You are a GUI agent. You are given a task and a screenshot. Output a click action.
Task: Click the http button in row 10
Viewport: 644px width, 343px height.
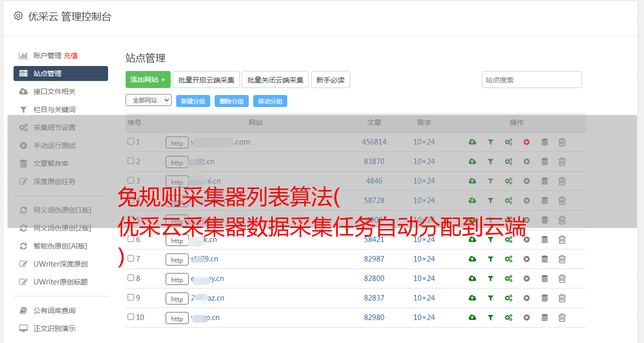coord(177,318)
